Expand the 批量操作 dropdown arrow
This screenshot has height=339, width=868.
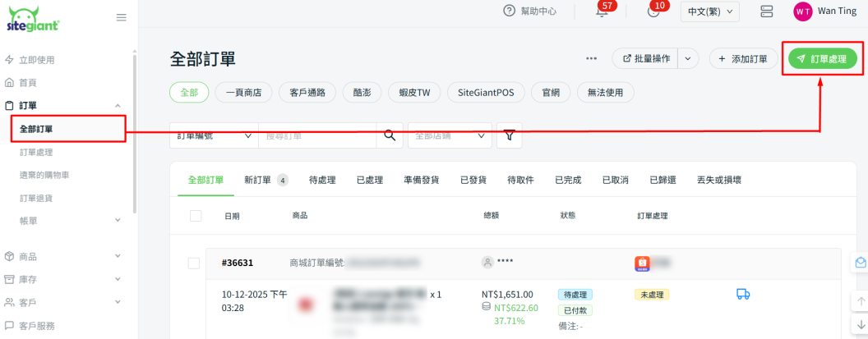688,58
